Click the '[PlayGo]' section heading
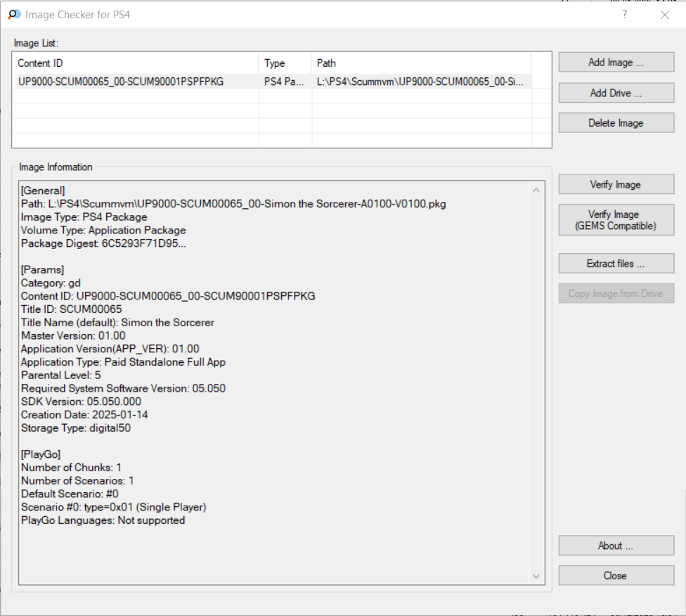This screenshot has height=616, width=686. pos(41,454)
